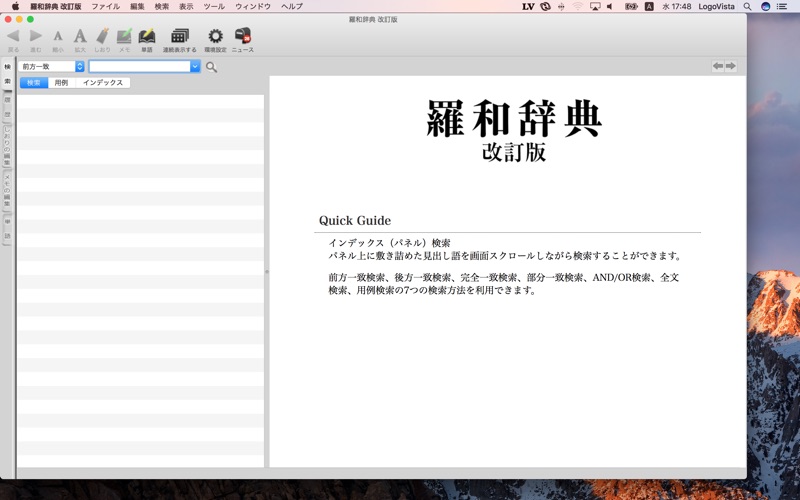Open the 前方一致 search mode dropdown
The height and width of the screenshot is (500, 800).
pyautogui.click(x=52, y=66)
